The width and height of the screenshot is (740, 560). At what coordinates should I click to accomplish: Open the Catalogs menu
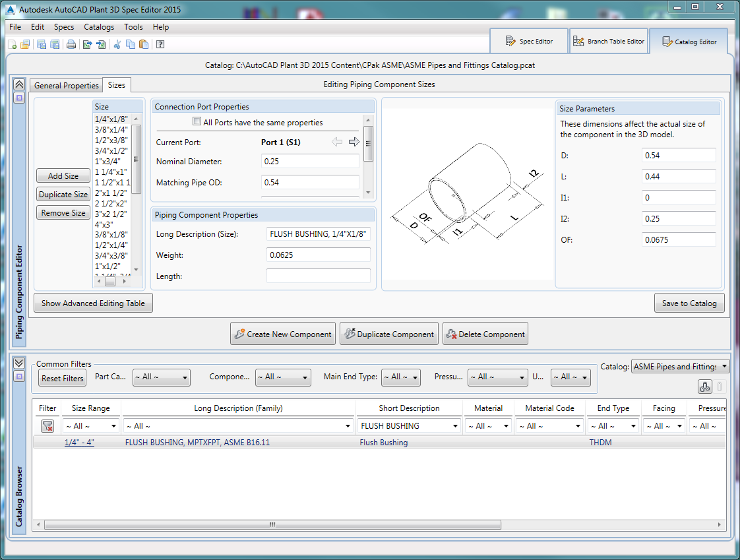(99, 27)
